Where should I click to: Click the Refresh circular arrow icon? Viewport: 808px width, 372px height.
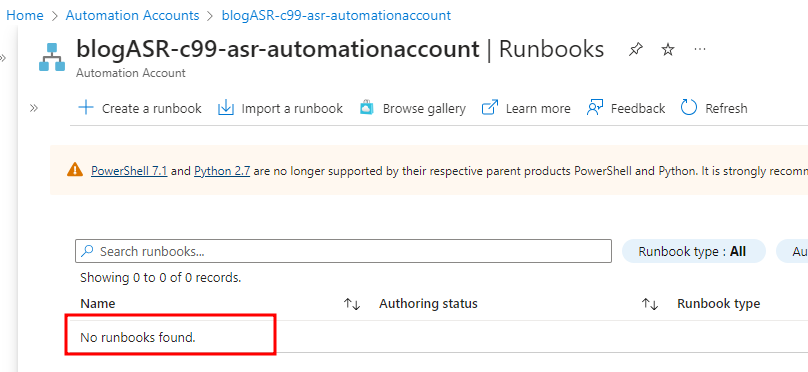click(689, 108)
